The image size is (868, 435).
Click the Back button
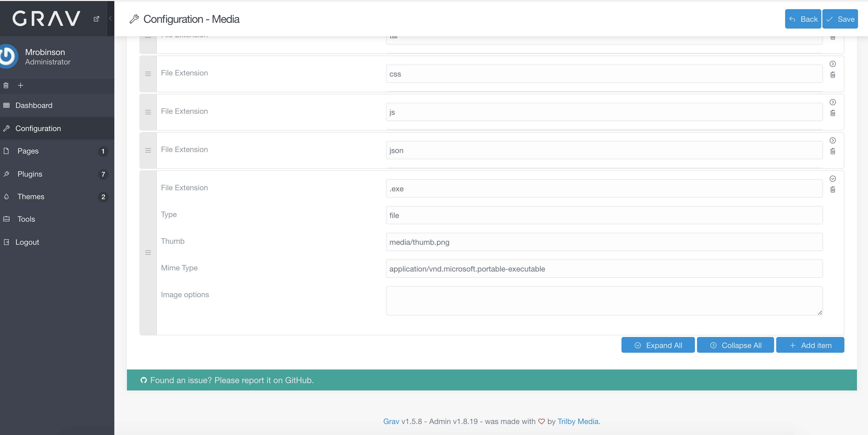point(803,19)
